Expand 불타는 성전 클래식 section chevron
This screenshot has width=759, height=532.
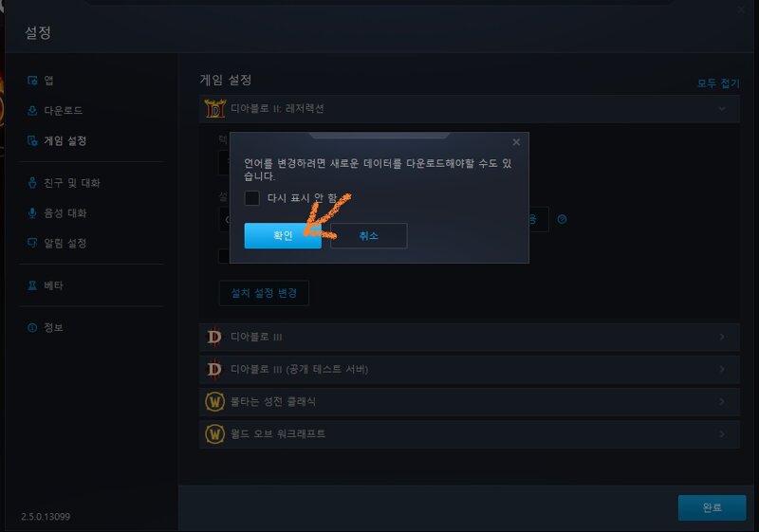pos(722,401)
